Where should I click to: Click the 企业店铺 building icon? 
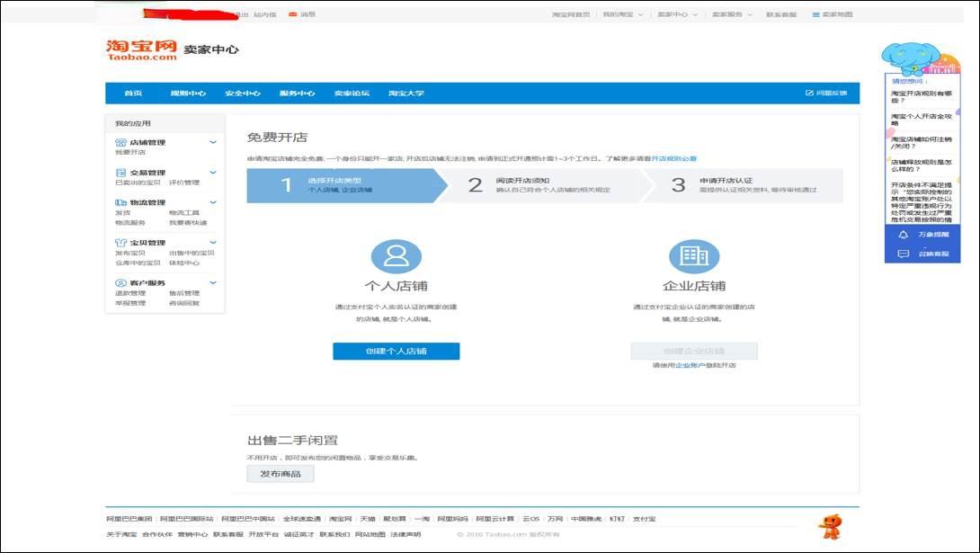(x=693, y=256)
